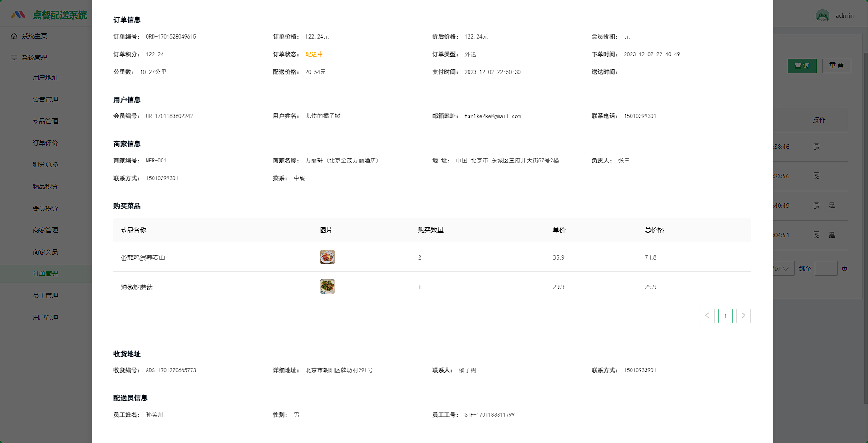Click assign-delivery icon in row ending 04:51

coord(832,235)
